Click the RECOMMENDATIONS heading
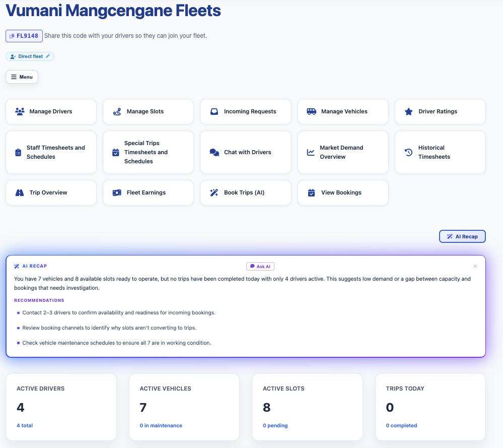The height and width of the screenshot is (448, 503). click(x=39, y=300)
